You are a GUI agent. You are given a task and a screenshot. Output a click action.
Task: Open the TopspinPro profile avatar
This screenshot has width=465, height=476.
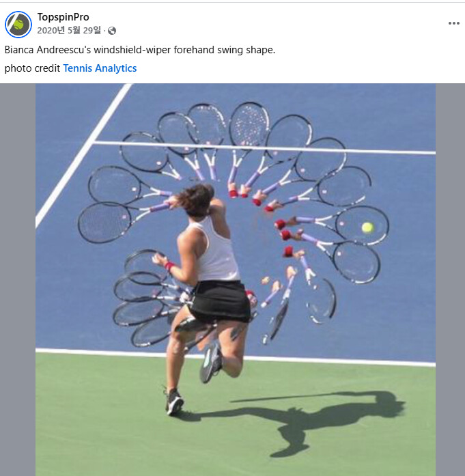18,25
